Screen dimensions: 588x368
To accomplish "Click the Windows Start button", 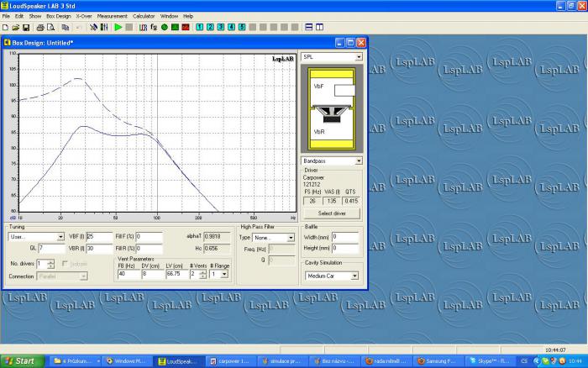I will pyautogui.click(x=23, y=361).
